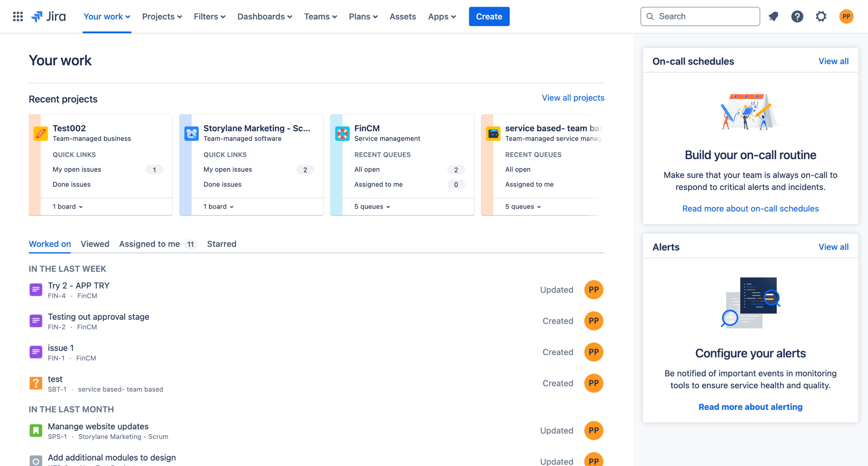Expand the 1 board dropdown under Test002

[x=67, y=206]
